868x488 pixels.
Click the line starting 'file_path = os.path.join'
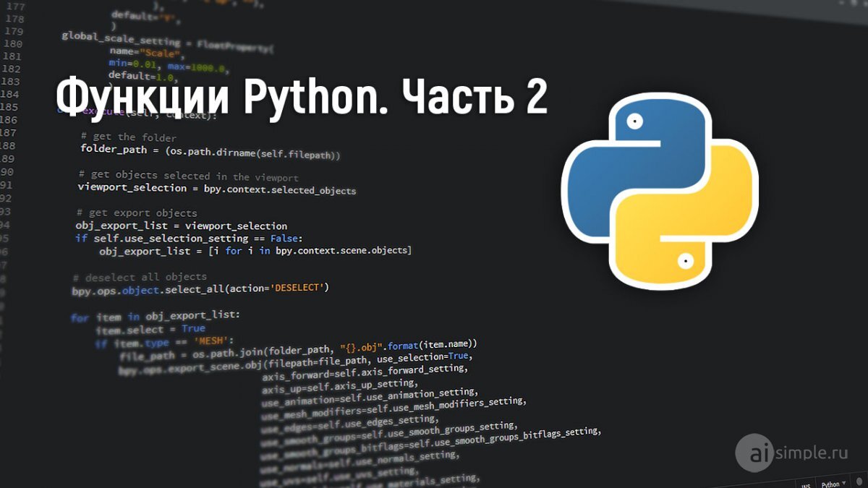[298, 351]
